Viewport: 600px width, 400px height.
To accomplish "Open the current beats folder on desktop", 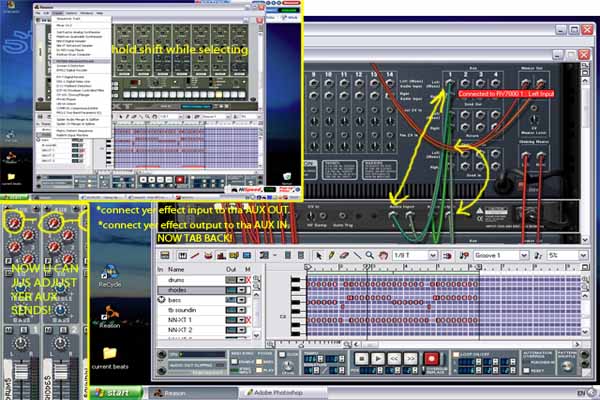I will pos(110,358).
